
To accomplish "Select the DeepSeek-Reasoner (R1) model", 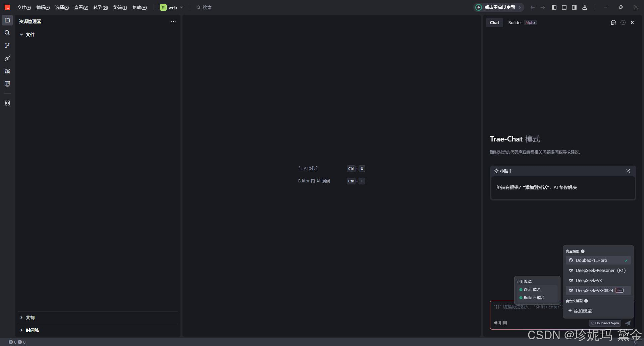I will [598, 270].
